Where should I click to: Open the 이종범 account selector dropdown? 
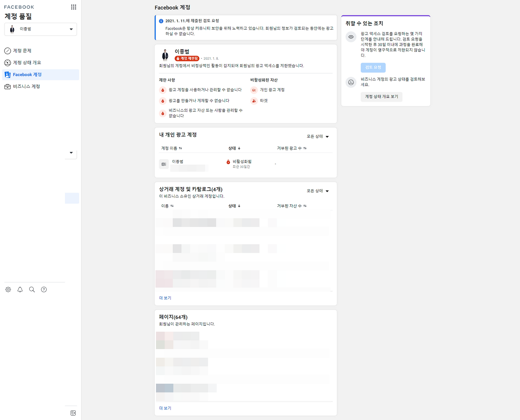coord(41,29)
